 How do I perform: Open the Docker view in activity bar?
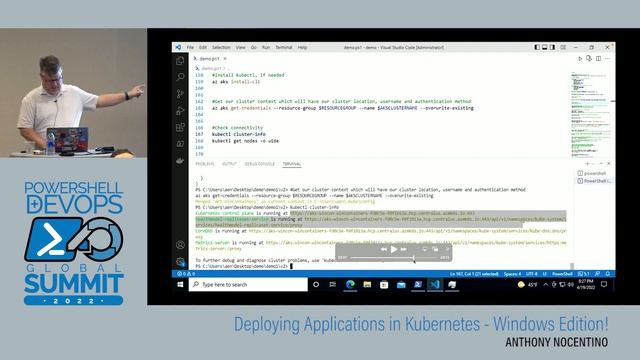click(180, 161)
